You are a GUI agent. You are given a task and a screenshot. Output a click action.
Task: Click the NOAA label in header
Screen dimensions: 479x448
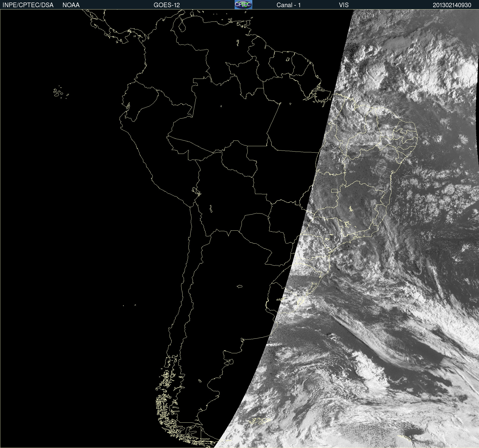(71, 5)
